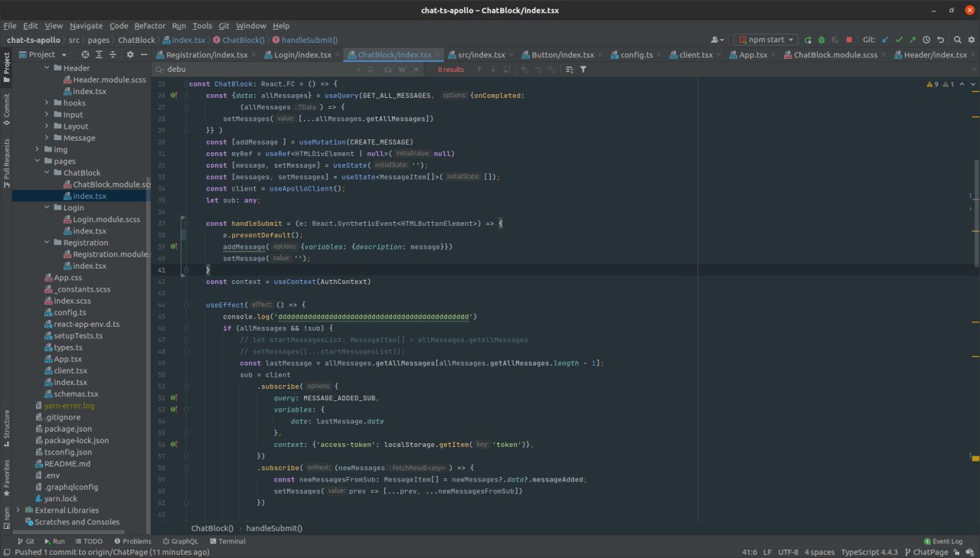The image size is (980, 558).
Task: Open the Terminal tool window
Action: [227, 541]
